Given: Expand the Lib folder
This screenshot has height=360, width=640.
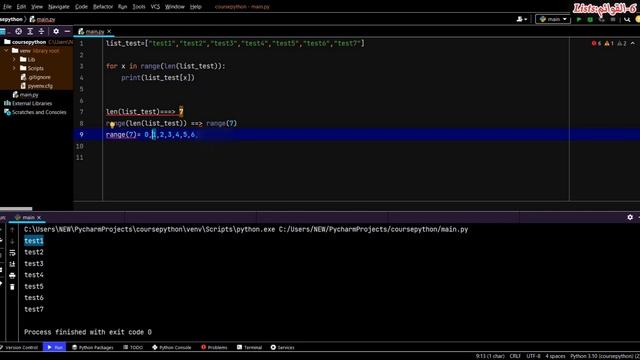Looking at the screenshot, I should (x=14, y=60).
